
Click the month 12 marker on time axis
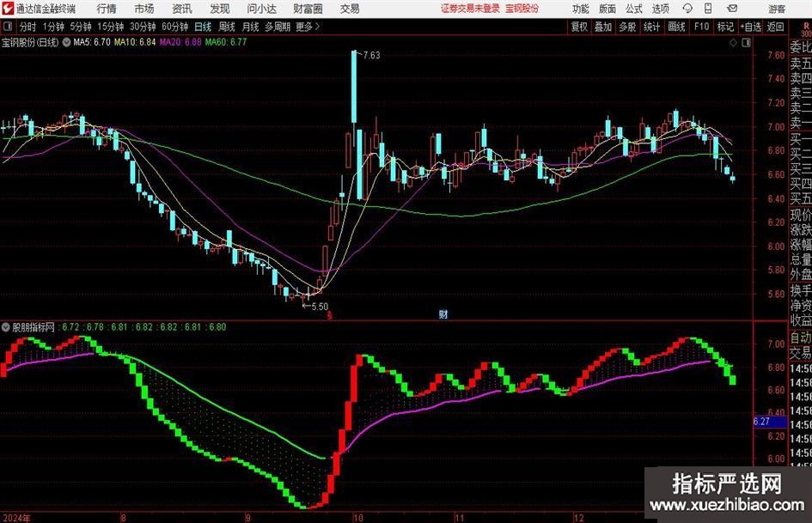578,518
